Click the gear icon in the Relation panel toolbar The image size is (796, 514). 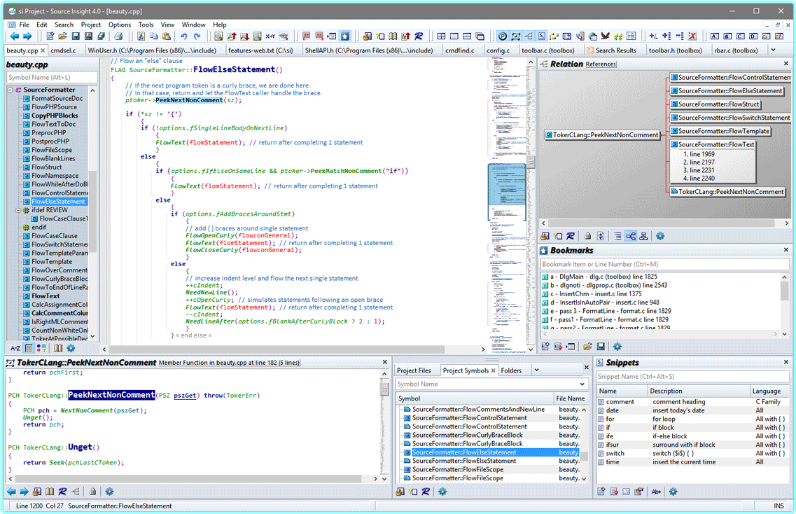tap(660, 236)
